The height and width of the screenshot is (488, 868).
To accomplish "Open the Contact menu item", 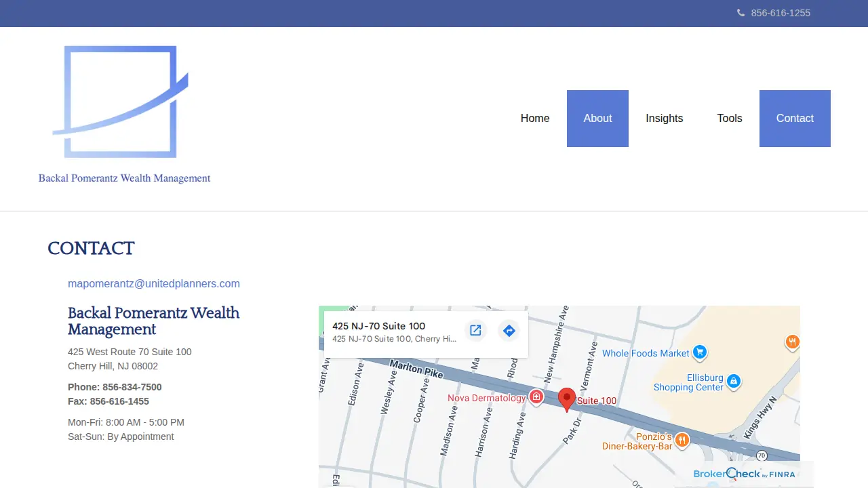I will pos(795,119).
